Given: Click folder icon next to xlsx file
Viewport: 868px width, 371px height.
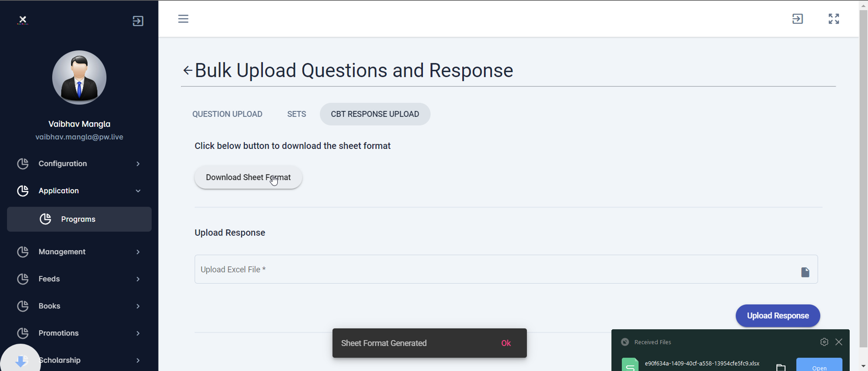Looking at the screenshot, I should click(781, 367).
